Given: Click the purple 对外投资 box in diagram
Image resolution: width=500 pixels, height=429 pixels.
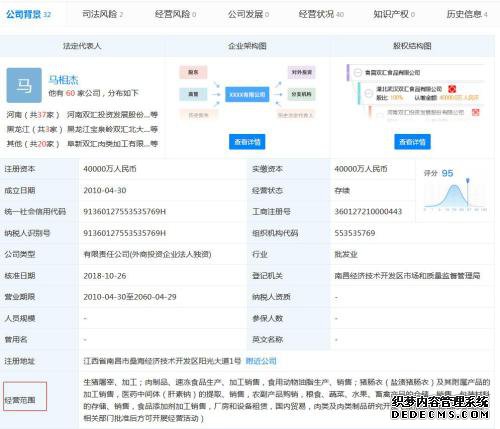Looking at the screenshot, I should click(x=301, y=72).
